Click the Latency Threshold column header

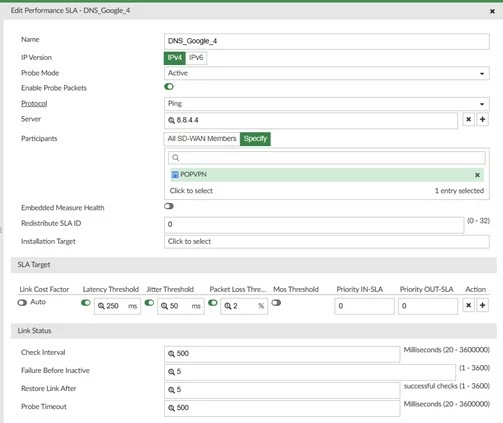111,289
